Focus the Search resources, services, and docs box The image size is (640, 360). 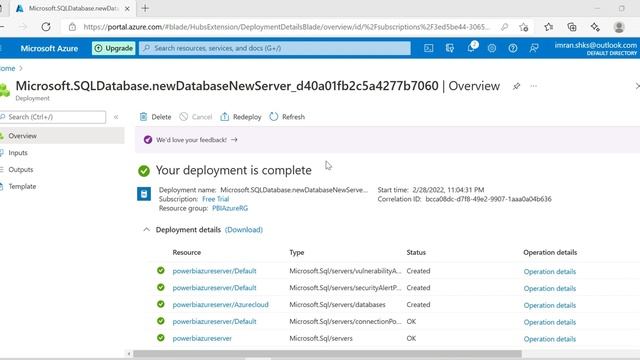click(275, 48)
